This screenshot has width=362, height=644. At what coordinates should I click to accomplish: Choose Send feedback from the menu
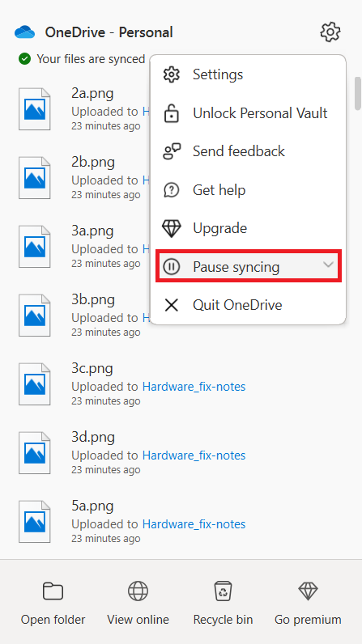pyautogui.click(x=248, y=151)
